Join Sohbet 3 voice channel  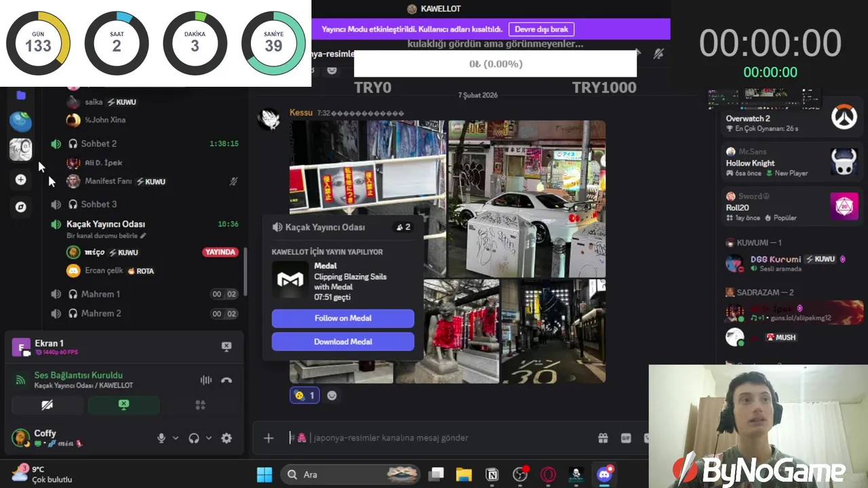(x=99, y=204)
